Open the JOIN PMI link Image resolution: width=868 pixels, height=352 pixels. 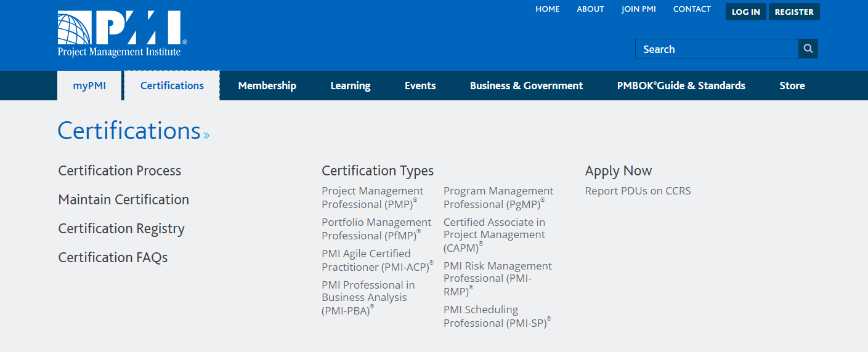(639, 9)
